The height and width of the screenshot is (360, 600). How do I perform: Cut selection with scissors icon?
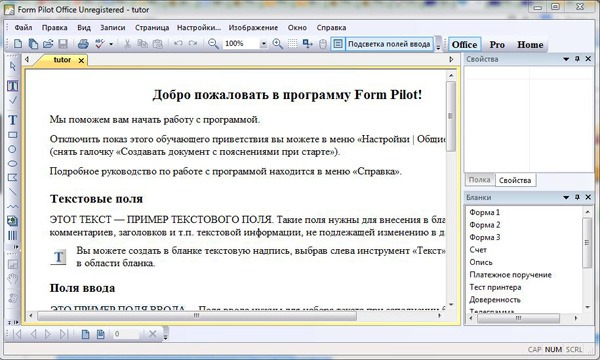(127, 44)
